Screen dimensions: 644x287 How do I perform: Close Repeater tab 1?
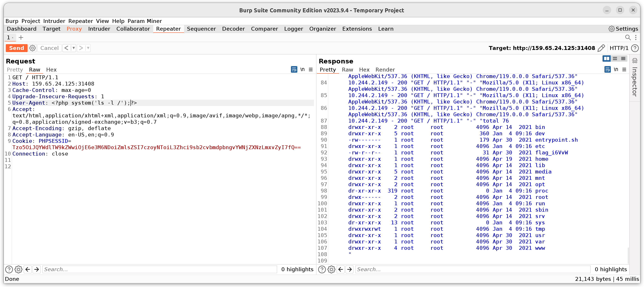point(13,38)
